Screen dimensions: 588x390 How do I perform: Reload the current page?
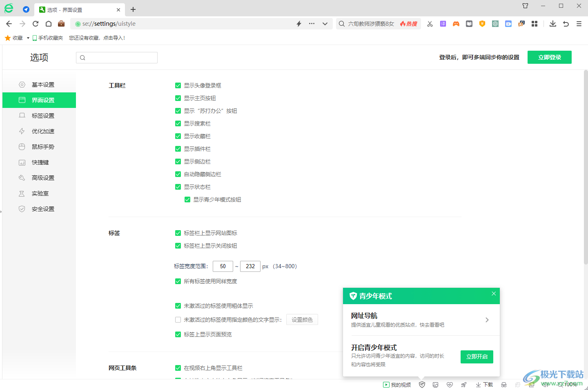(36, 24)
